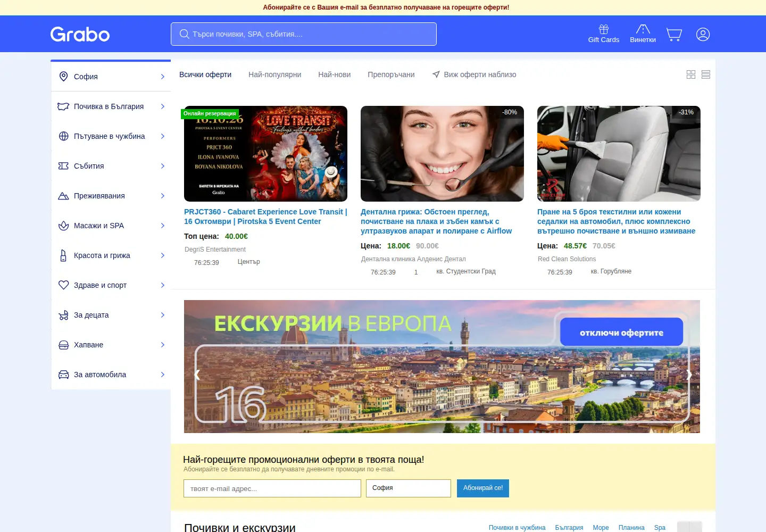
Task: Expand Събития submenu arrow
Action: [163, 166]
